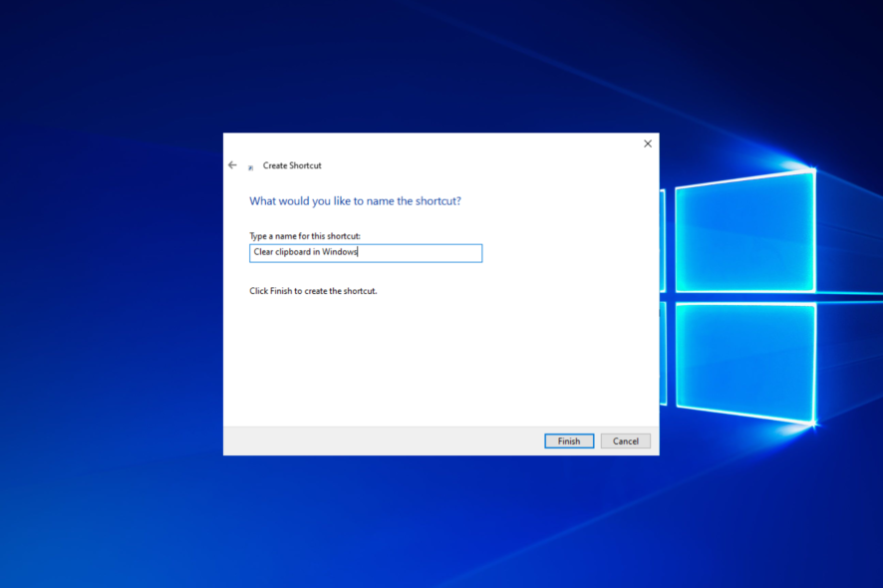
Task: Click the 'Create Shortcut' title text
Action: 292,165
